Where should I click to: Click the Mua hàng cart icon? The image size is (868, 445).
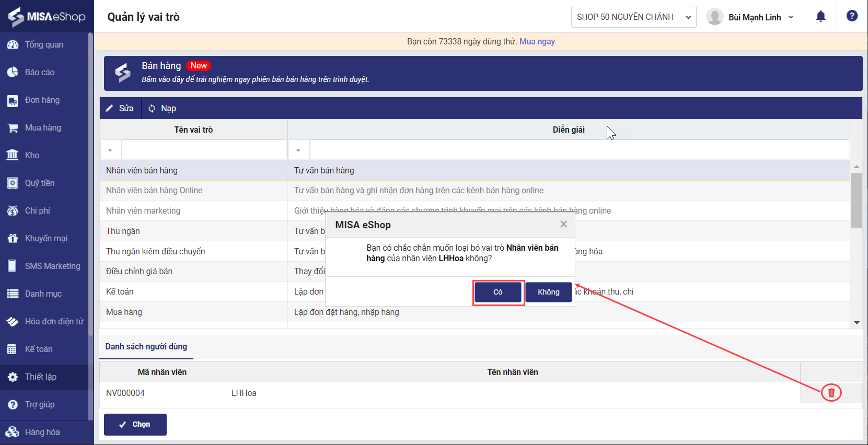pos(13,128)
